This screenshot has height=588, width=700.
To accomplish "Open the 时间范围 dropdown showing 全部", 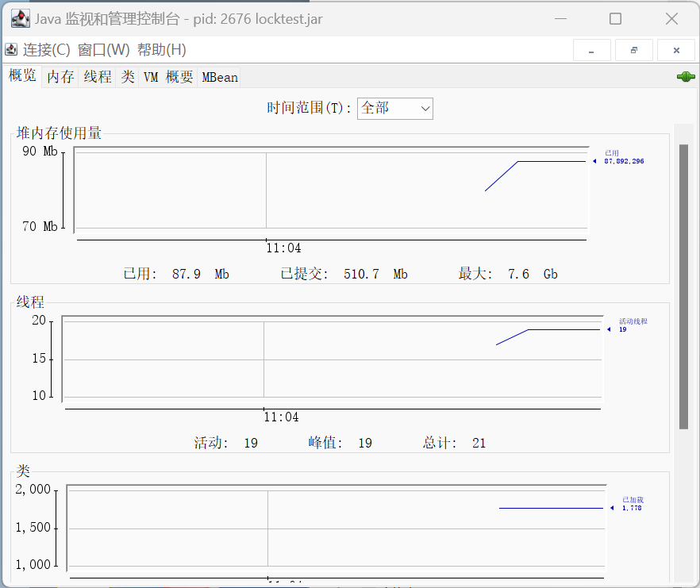I will click(395, 109).
